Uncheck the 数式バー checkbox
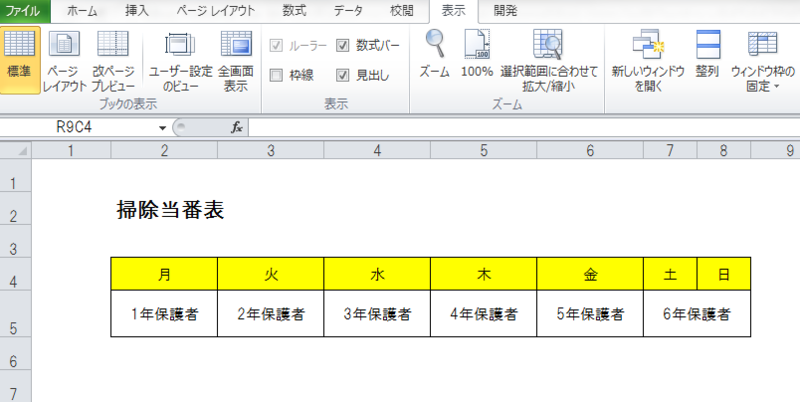The width and height of the screenshot is (800, 402). pyautogui.click(x=342, y=46)
